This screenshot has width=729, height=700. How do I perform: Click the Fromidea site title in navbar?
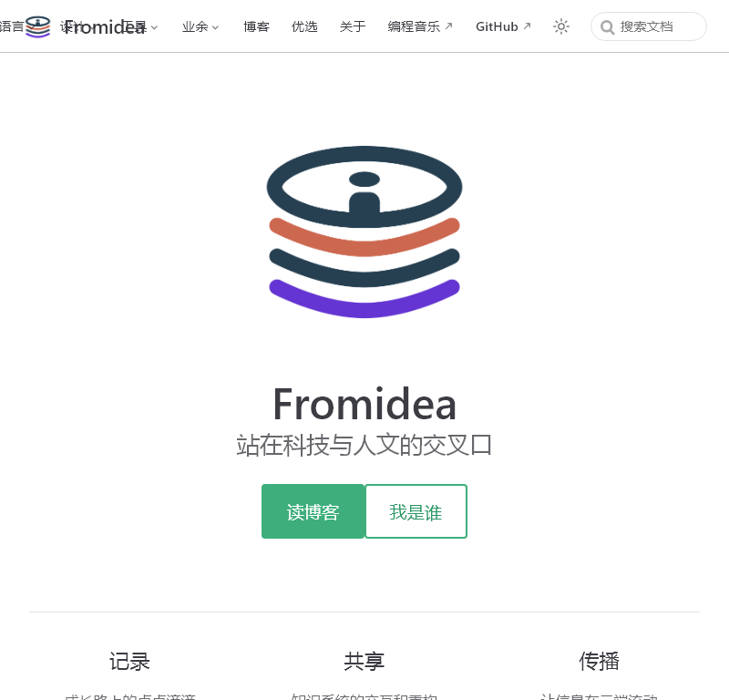pyautogui.click(x=105, y=27)
